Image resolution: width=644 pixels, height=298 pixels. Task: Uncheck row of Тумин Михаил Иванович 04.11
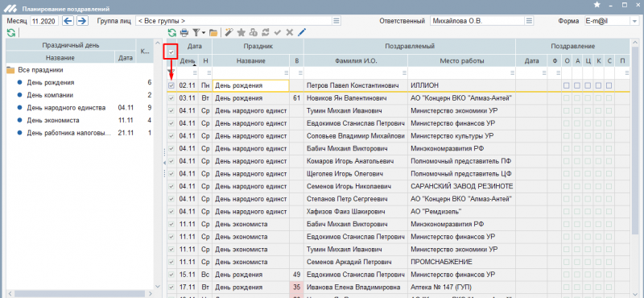171,111
